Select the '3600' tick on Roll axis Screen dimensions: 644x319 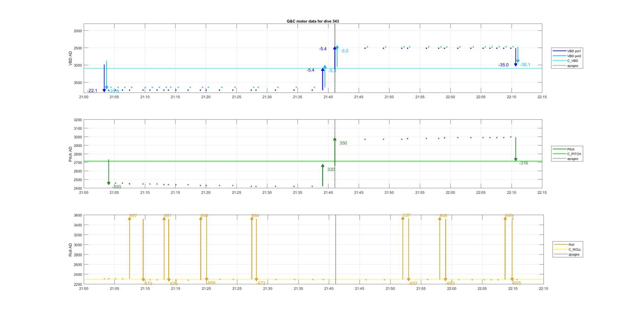(x=78, y=215)
